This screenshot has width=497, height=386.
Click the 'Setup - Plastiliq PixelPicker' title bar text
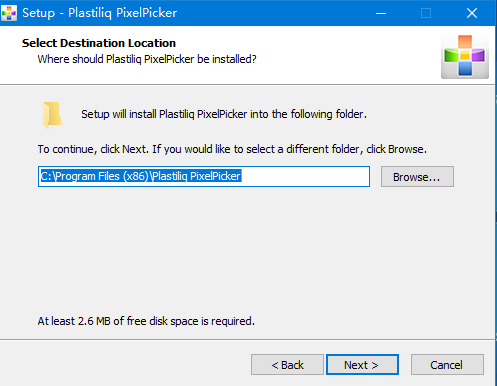pyautogui.click(x=99, y=13)
